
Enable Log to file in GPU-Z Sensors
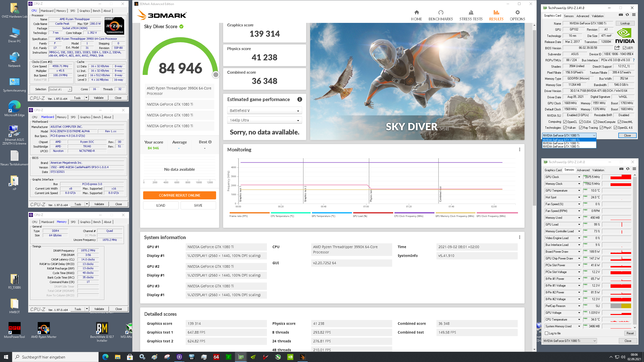click(x=546, y=333)
